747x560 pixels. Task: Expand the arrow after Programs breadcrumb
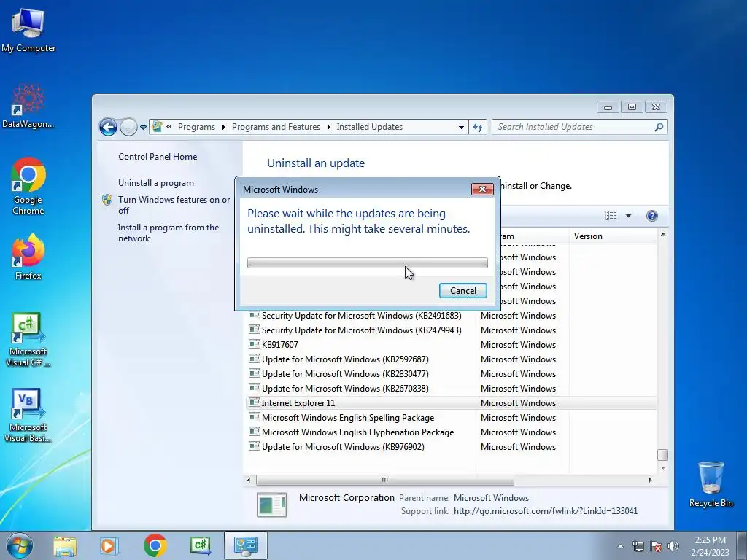[x=223, y=127]
